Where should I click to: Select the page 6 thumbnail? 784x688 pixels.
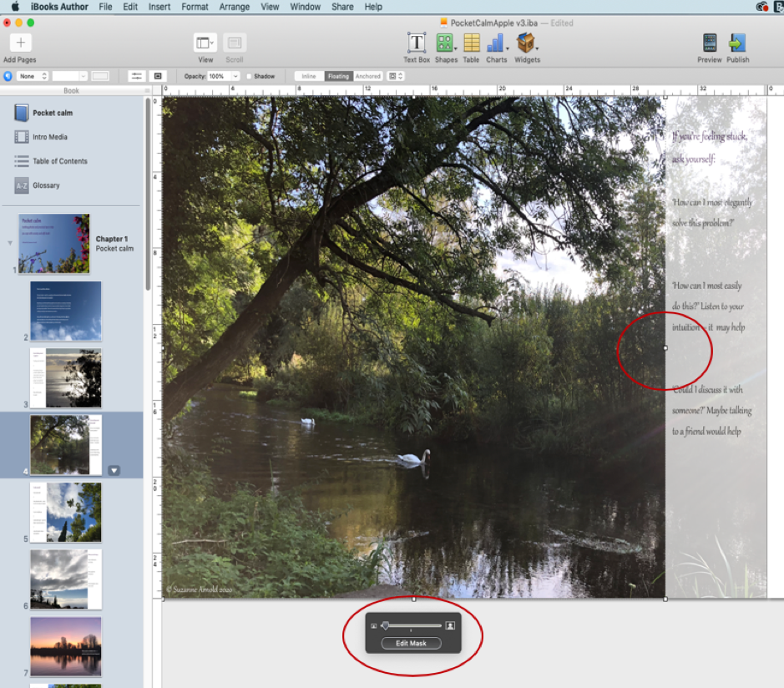click(x=65, y=579)
